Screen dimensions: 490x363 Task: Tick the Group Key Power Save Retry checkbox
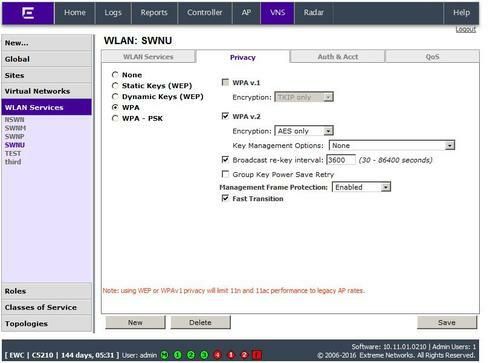[x=225, y=174]
